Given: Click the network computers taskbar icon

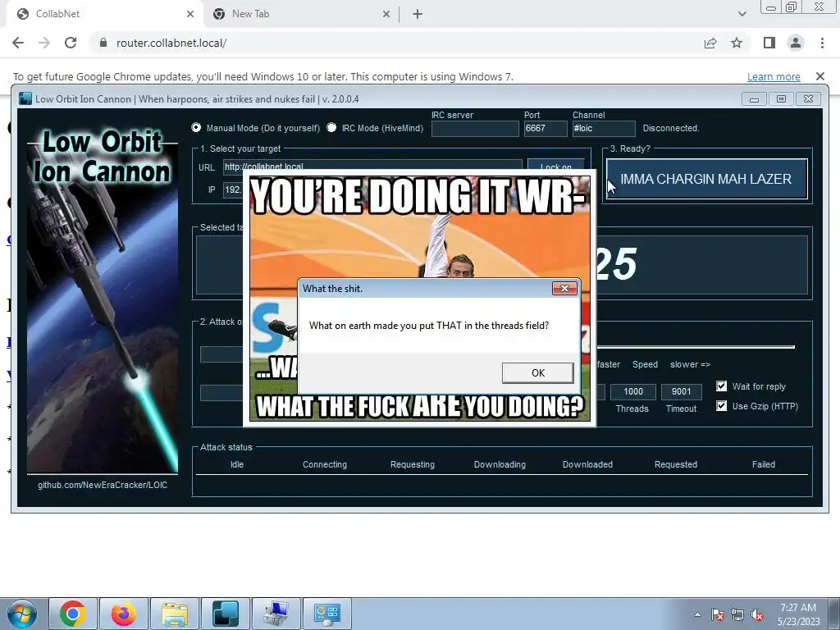Looking at the screenshot, I should point(276,614).
